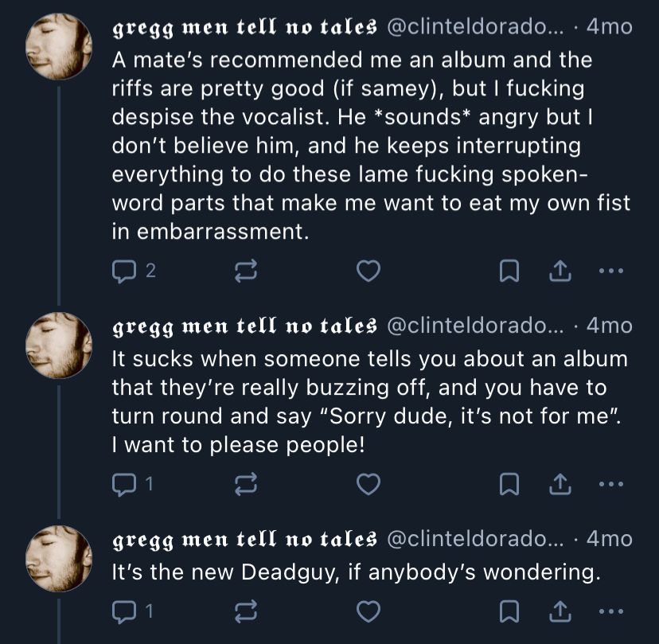Bookmark the post about the vocalist
The image size is (659, 644).
[508, 271]
